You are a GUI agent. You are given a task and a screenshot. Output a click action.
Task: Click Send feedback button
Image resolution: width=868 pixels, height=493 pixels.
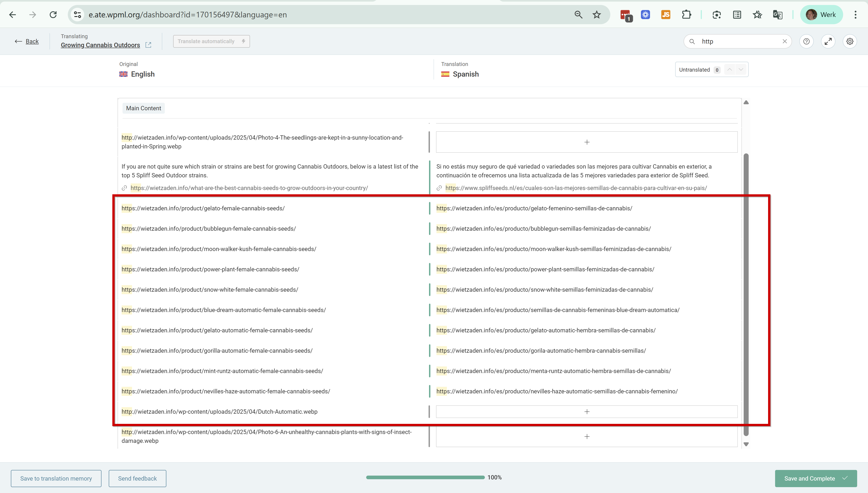(137, 479)
